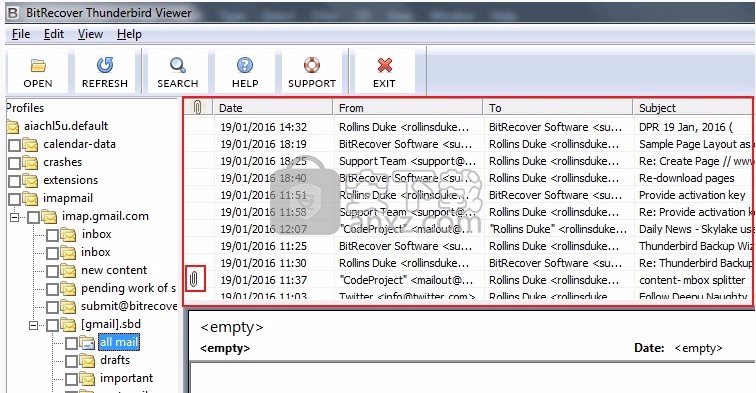
Task: Click the OPEN folder toolbar icon
Action: pyautogui.click(x=38, y=66)
